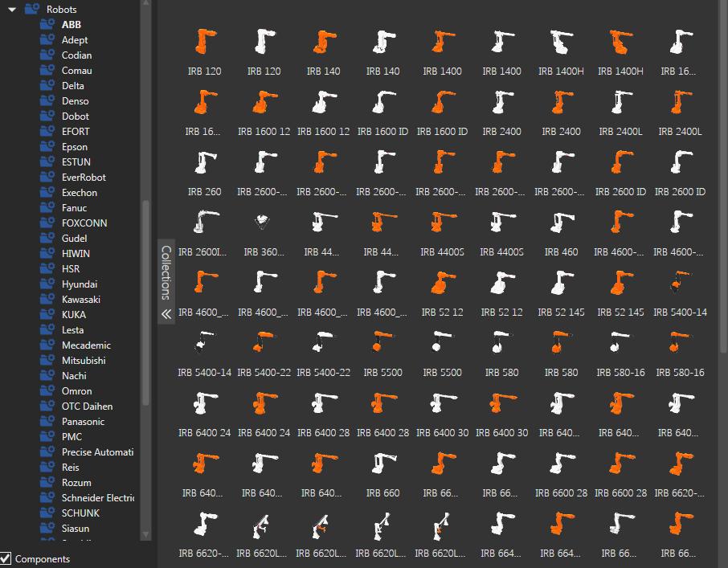Choose the Mecademic tree entry
The image size is (728, 568).
[x=86, y=345]
